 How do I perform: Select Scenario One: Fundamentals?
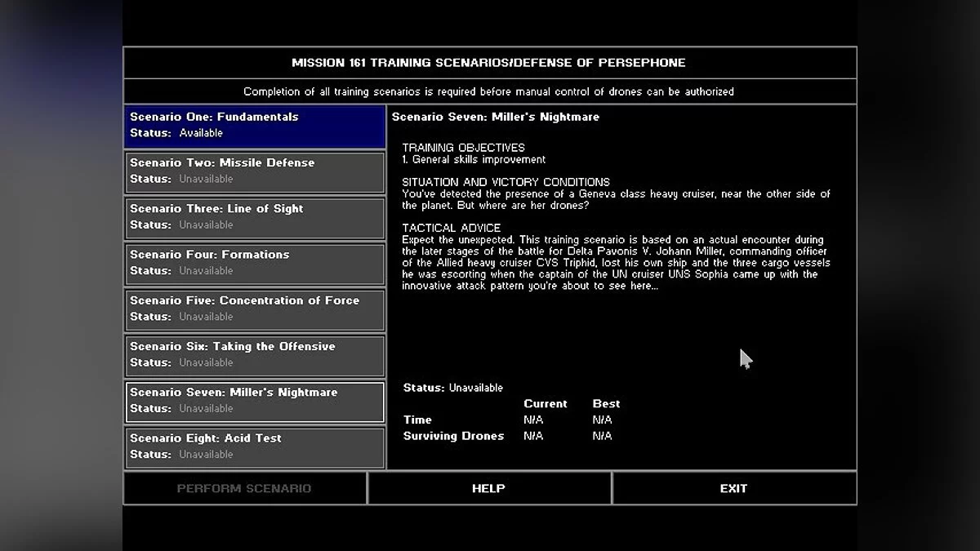[x=255, y=126]
